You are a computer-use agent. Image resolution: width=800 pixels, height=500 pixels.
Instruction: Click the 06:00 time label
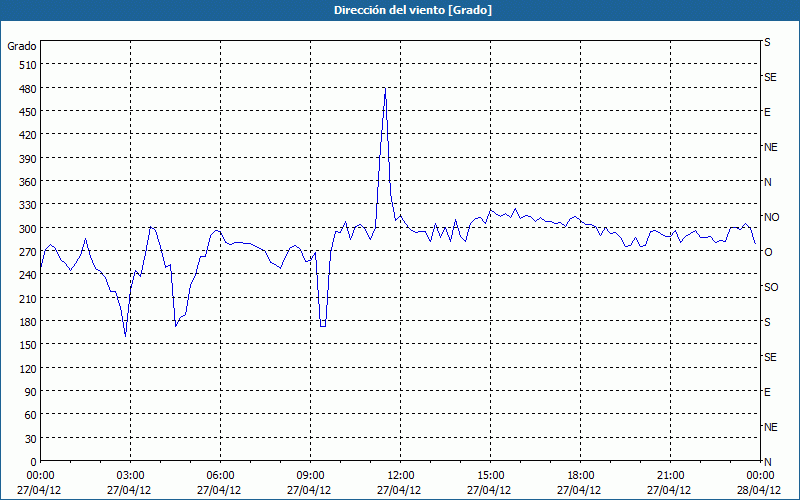(x=220, y=476)
